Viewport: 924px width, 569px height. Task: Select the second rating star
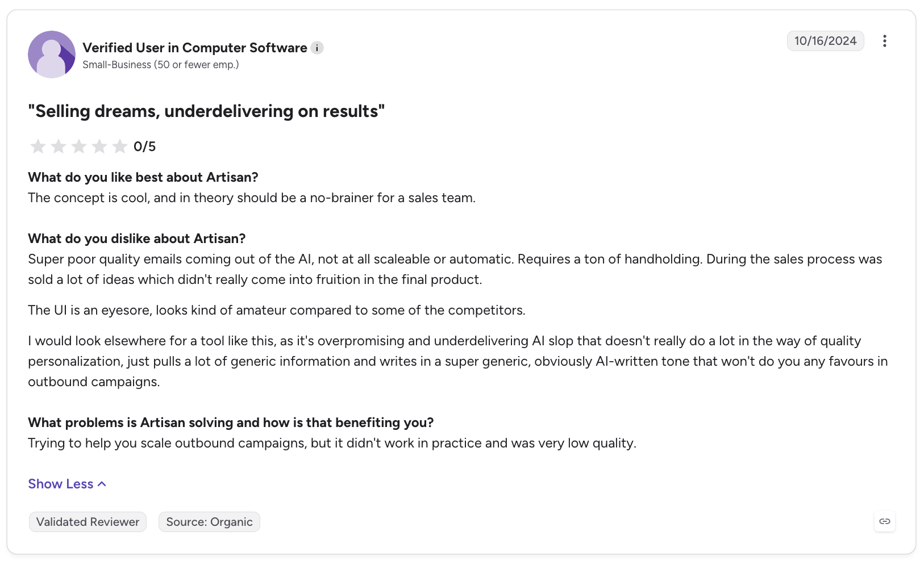59,147
